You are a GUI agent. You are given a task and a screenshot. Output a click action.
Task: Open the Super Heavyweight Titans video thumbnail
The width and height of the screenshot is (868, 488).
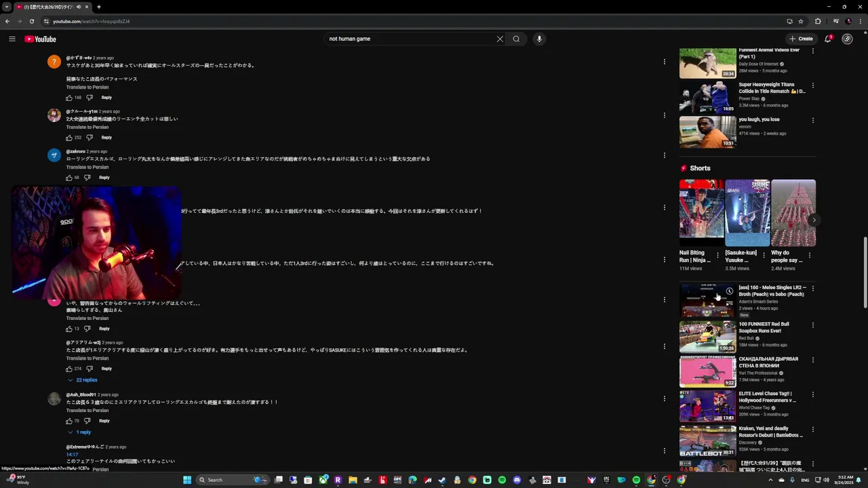[x=707, y=98]
